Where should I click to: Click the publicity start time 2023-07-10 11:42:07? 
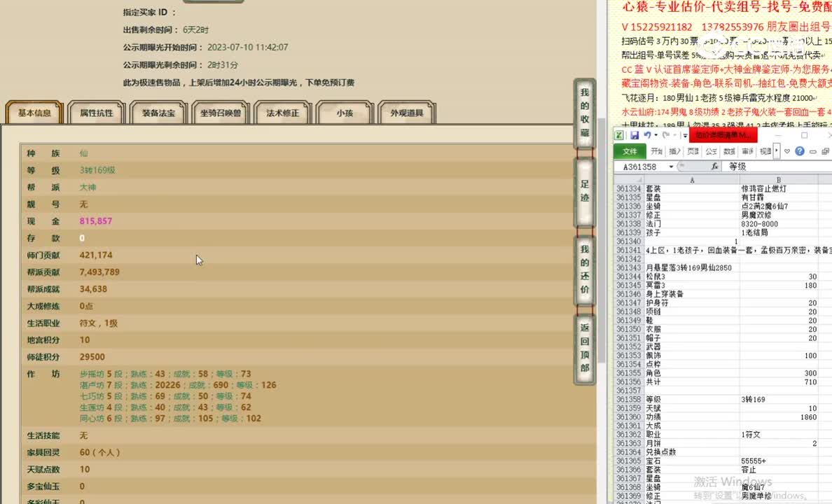coord(248,47)
